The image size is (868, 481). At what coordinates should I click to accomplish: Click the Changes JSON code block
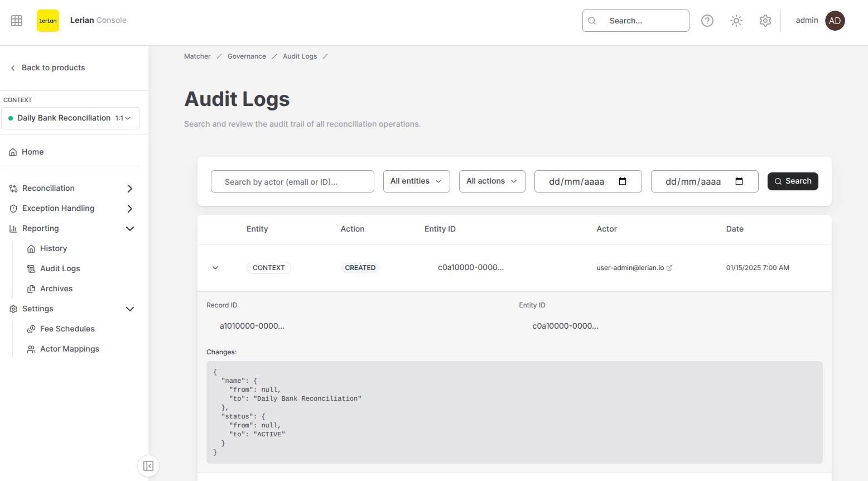point(514,412)
